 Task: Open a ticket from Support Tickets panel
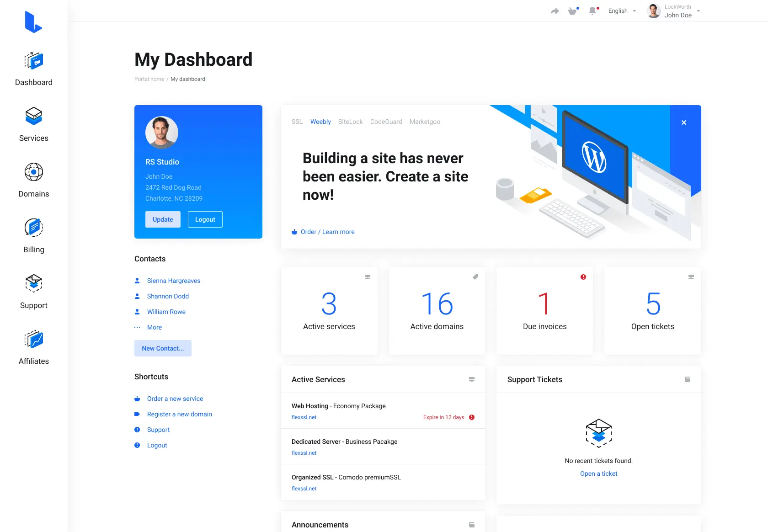click(598, 473)
